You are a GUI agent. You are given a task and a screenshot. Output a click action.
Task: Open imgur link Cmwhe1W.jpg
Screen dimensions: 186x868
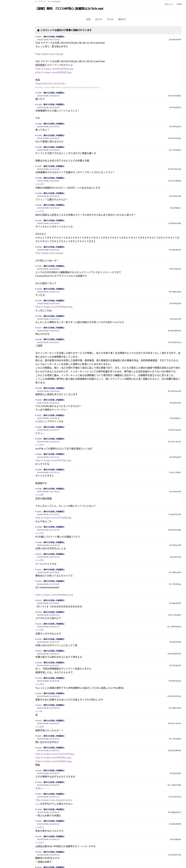(x=55, y=754)
